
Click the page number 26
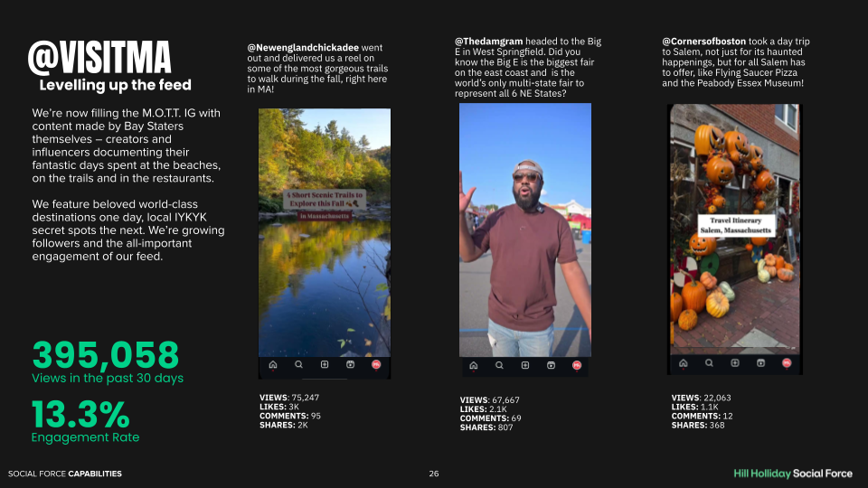point(434,474)
